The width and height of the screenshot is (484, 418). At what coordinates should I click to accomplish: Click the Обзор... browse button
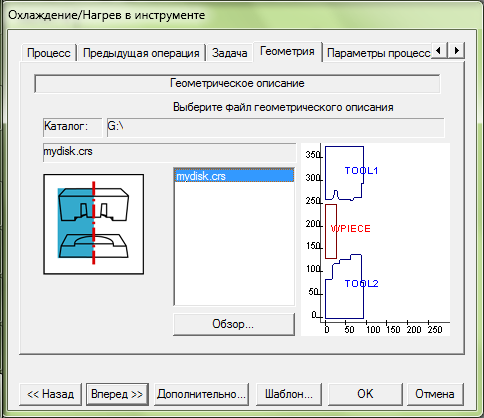point(234,324)
